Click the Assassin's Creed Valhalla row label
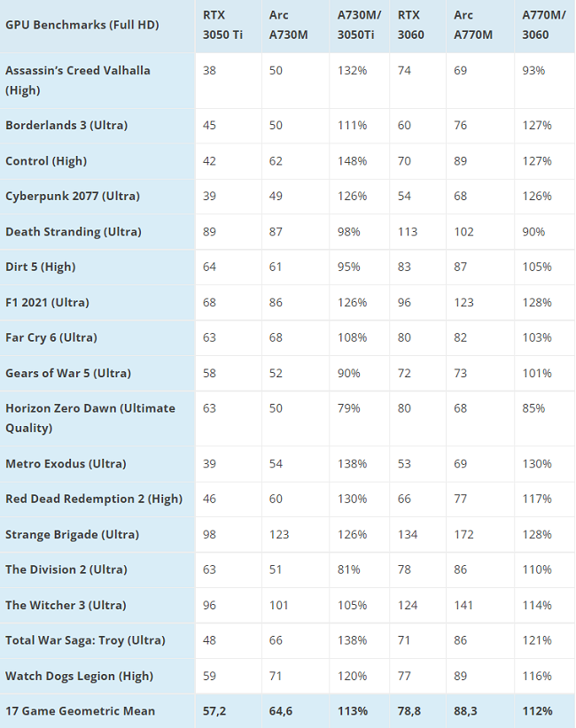This screenshot has height=728, width=576. pyautogui.click(x=78, y=81)
